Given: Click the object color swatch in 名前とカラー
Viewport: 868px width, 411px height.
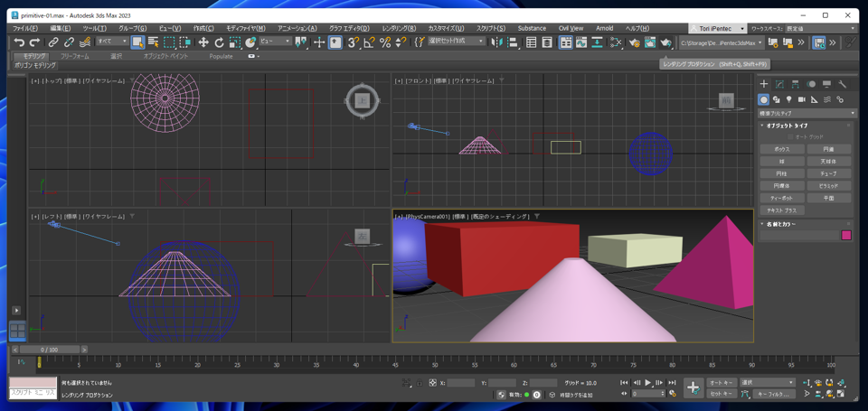Looking at the screenshot, I should (x=846, y=235).
